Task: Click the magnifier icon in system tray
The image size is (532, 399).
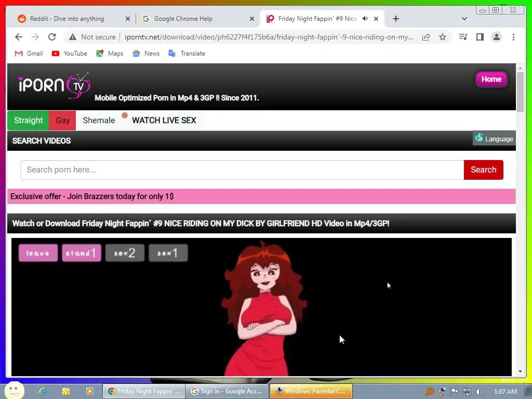Action: pos(430,392)
